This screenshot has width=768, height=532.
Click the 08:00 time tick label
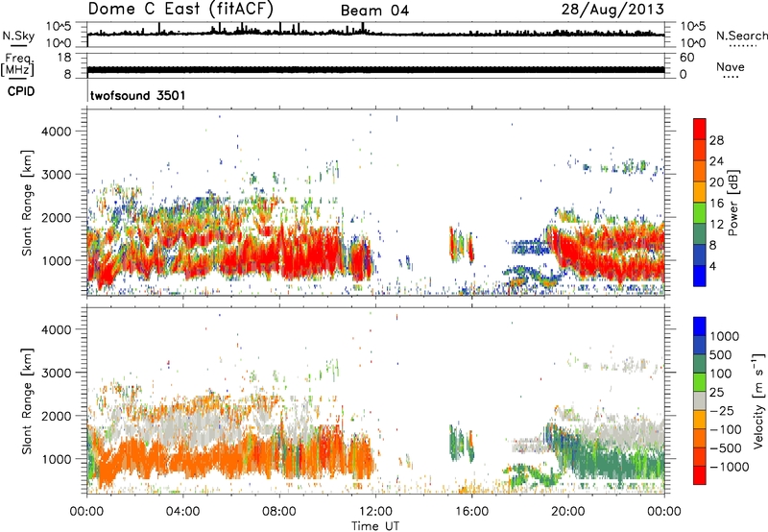coord(279,512)
